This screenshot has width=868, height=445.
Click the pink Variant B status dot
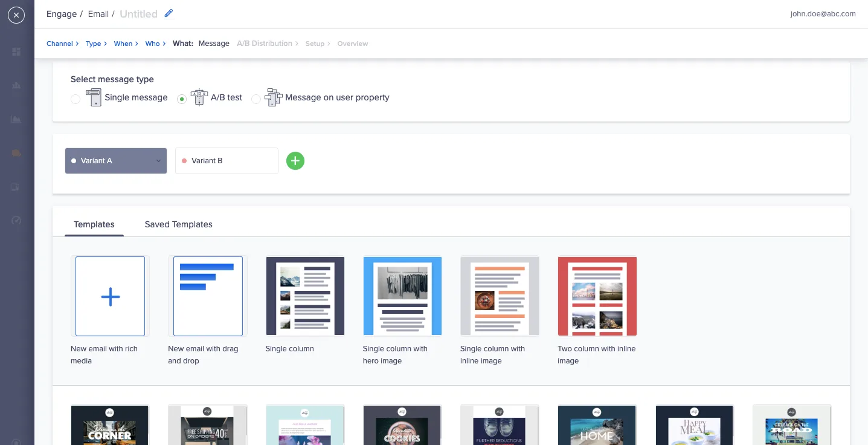point(184,161)
